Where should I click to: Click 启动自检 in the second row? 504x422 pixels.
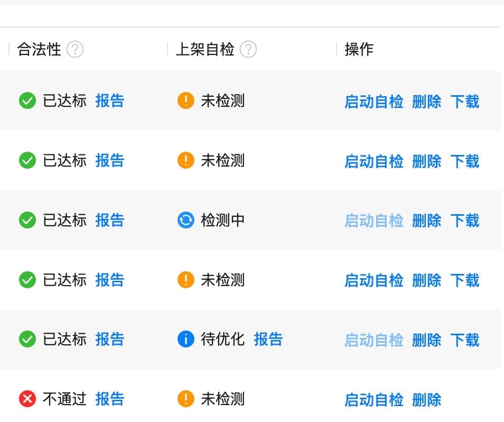(x=374, y=161)
